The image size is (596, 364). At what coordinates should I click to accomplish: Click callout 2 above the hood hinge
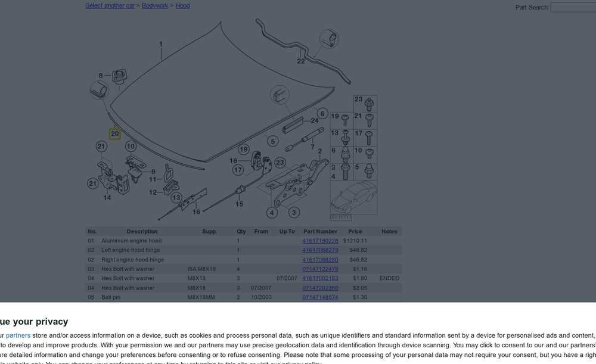320,151
